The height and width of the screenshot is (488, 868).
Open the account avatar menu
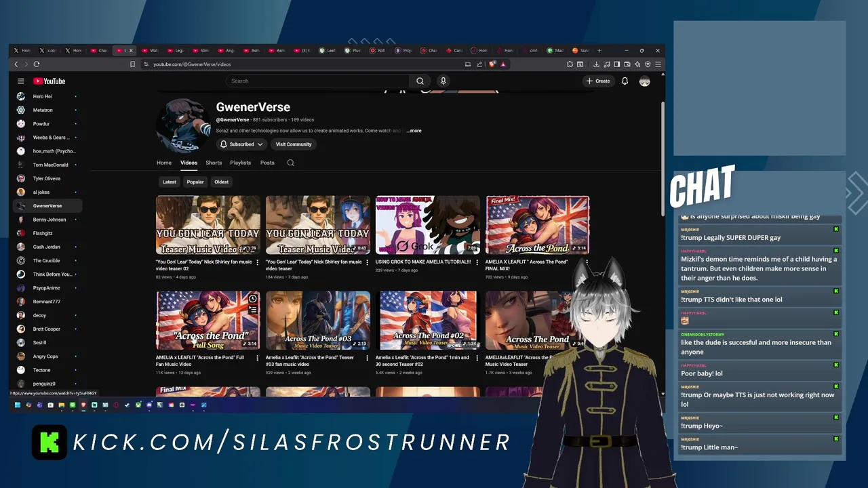[x=644, y=81]
